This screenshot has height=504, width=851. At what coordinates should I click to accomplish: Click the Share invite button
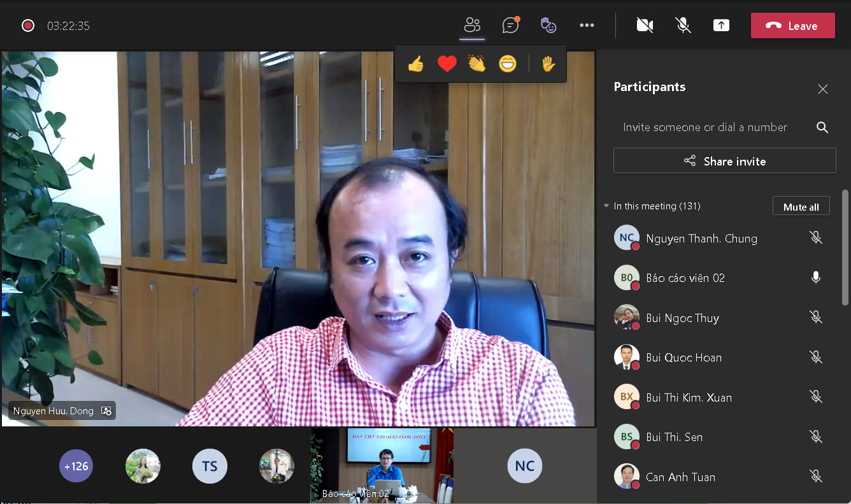[x=724, y=161]
